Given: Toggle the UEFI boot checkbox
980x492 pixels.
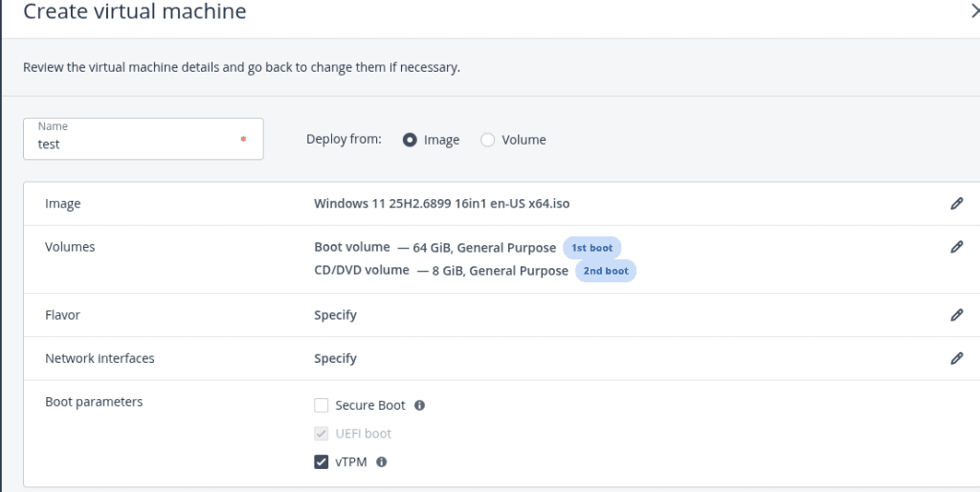Looking at the screenshot, I should 322,434.
